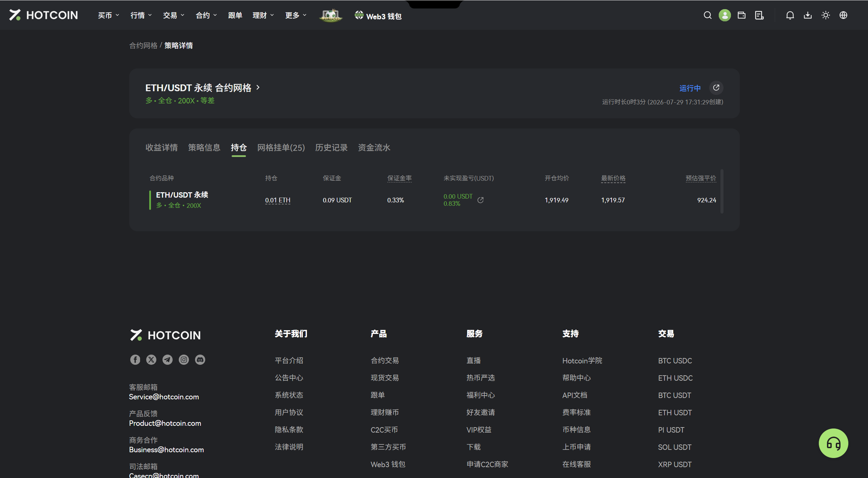The height and width of the screenshot is (478, 868).
Task: Open the Discord icon in footer
Action: [200, 360]
